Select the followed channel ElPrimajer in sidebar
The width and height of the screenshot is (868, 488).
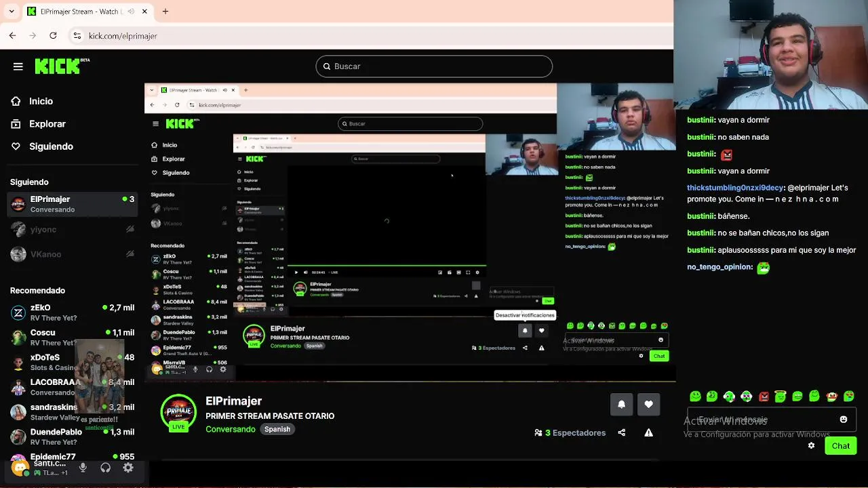(73, 204)
